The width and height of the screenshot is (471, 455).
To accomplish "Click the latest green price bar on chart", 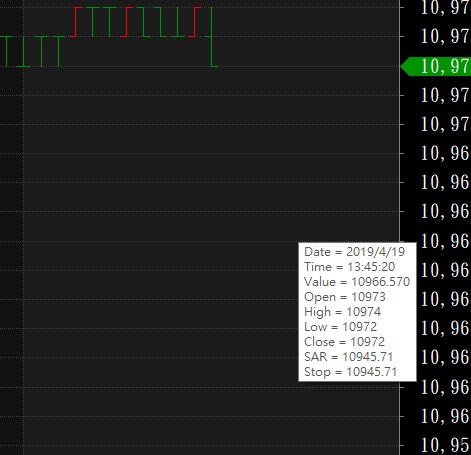I will tap(211, 37).
